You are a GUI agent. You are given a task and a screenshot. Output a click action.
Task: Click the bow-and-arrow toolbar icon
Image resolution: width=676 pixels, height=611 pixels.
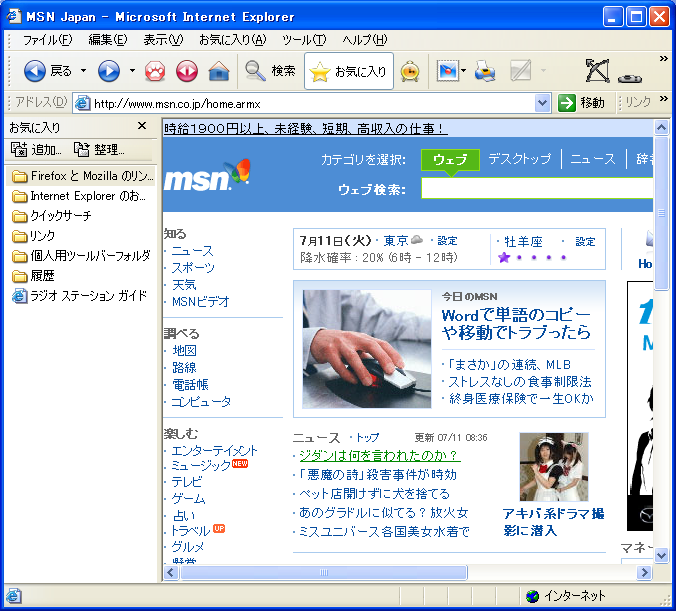click(598, 71)
